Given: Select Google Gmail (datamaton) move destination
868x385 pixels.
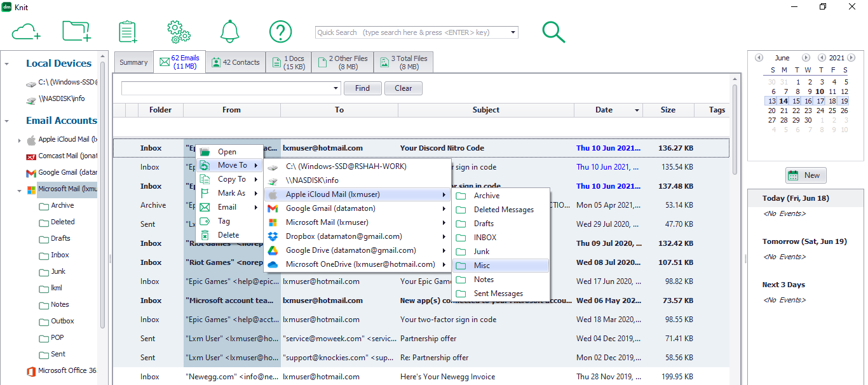Looking at the screenshot, I should coord(357,208).
